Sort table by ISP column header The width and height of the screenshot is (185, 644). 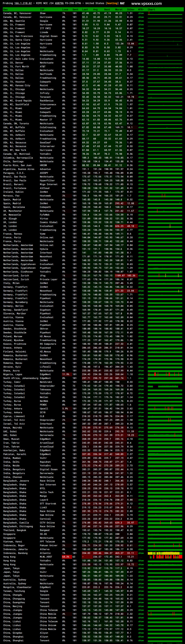click(x=42, y=10)
